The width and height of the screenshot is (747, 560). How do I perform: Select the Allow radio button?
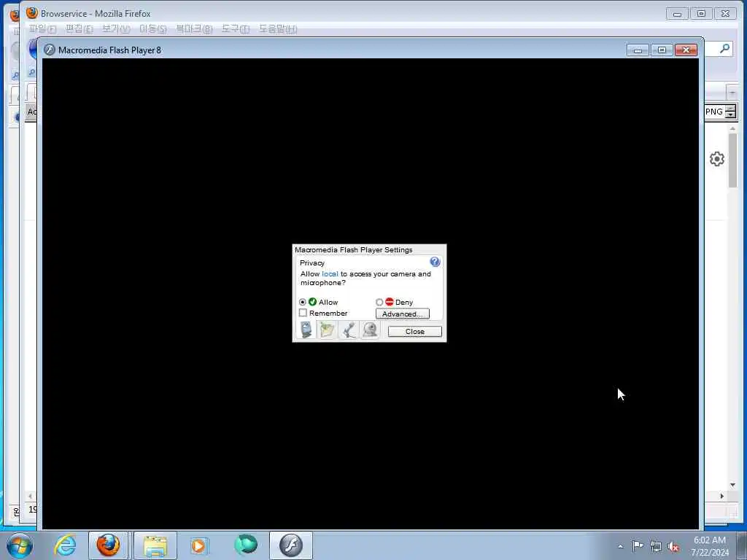click(x=303, y=302)
